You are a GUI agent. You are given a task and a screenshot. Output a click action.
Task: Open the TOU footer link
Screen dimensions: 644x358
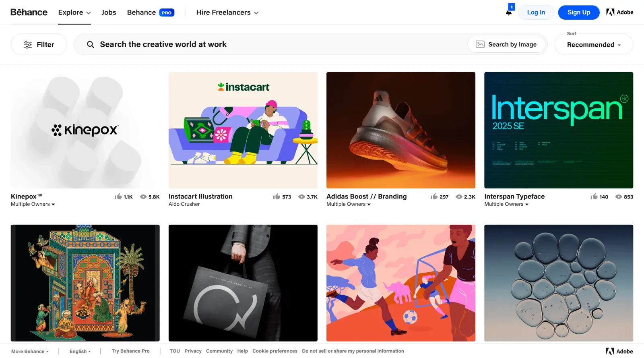175,351
